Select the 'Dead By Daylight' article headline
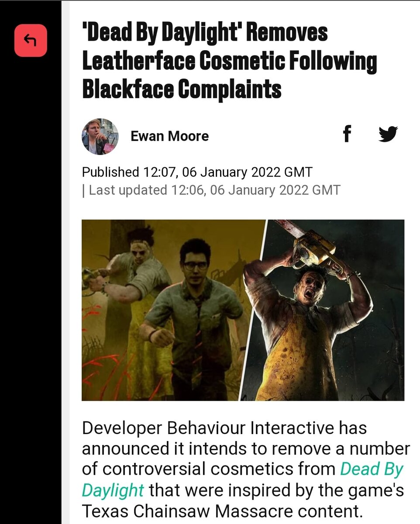The width and height of the screenshot is (420, 524). tap(230, 61)
